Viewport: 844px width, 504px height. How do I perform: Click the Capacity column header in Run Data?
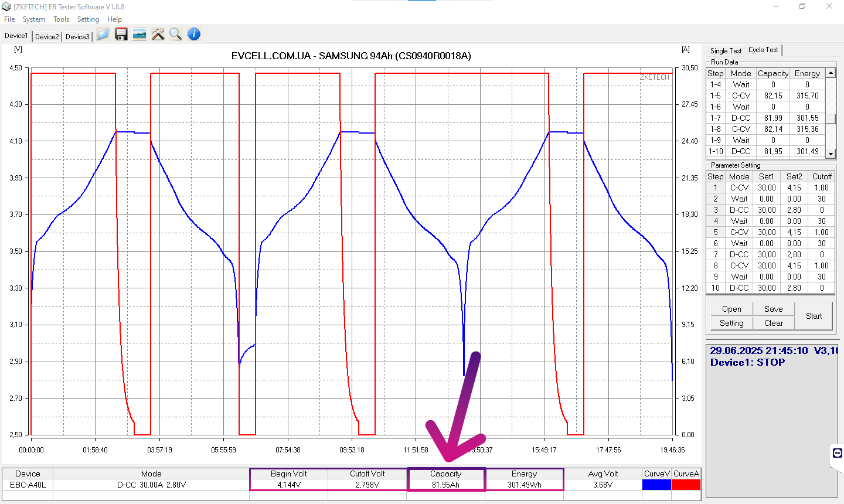point(773,73)
